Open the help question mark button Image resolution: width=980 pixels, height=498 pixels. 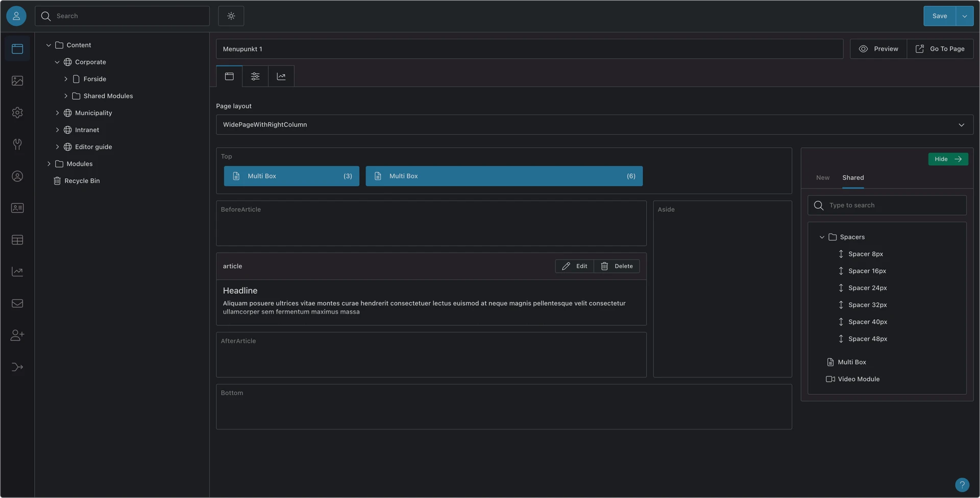pyautogui.click(x=962, y=484)
